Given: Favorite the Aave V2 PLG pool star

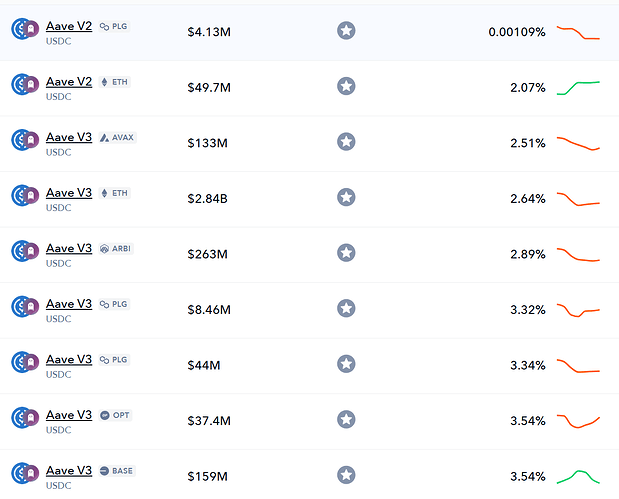Looking at the screenshot, I should tap(346, 30).
